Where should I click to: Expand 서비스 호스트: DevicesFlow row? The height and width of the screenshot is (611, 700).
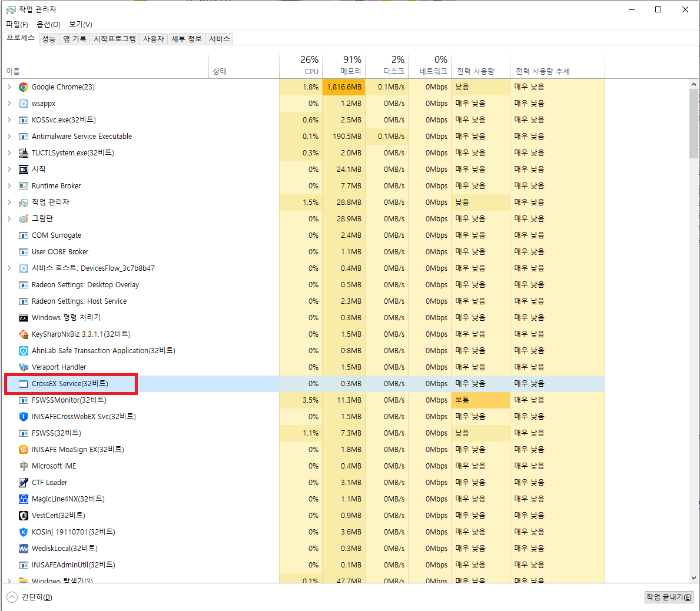(9, 268)
